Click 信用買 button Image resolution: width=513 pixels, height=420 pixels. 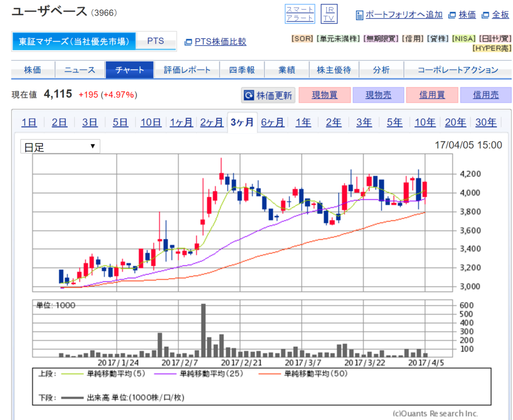point(432,95)
